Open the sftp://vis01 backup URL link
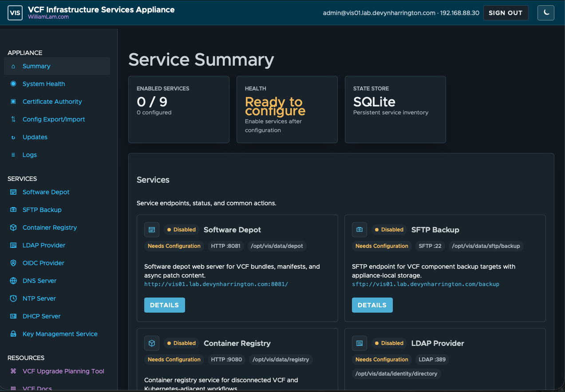The image size is (565, 392). point(426,284)
